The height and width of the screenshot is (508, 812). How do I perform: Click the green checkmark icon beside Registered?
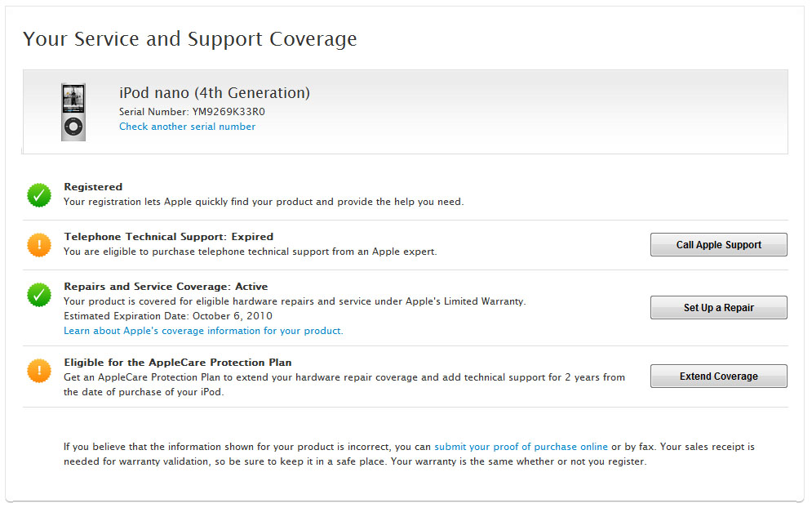pyautogui.click(x=39, y=195)
